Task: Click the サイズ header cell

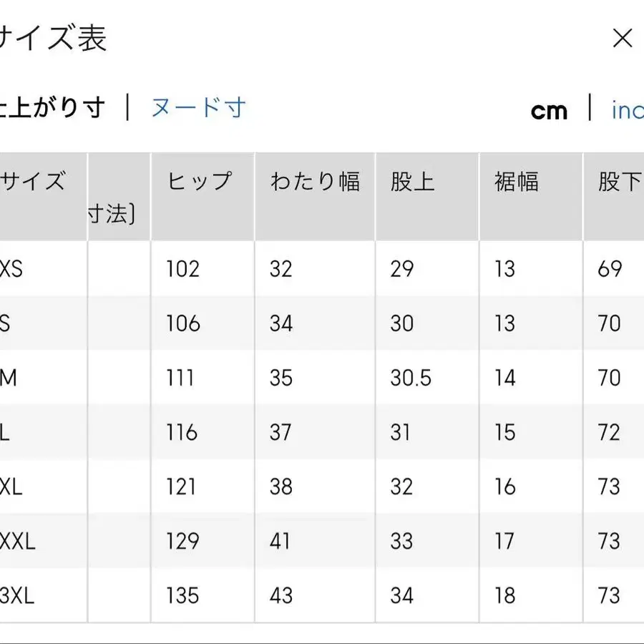Action: click(34, 180)
